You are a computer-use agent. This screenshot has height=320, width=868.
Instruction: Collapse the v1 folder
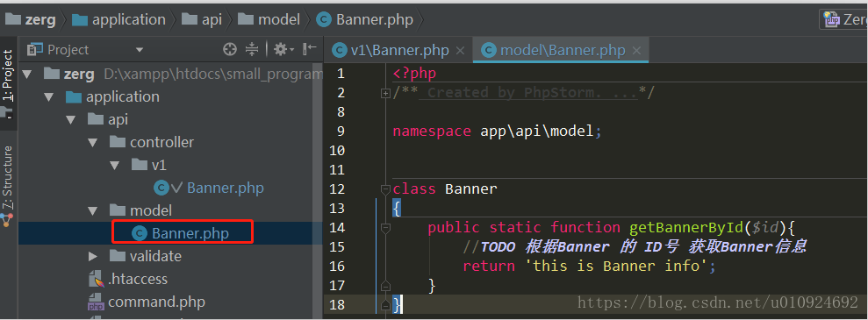pyautogui.click(x=115, y=165)
